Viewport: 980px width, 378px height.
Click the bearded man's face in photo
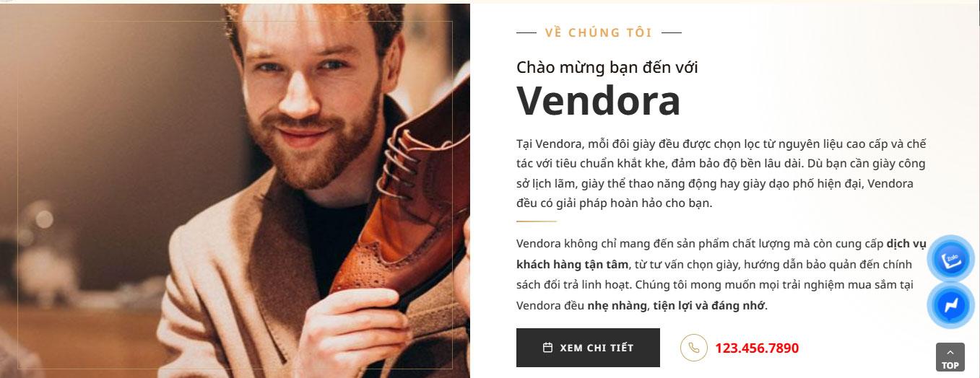click(312, 87)
